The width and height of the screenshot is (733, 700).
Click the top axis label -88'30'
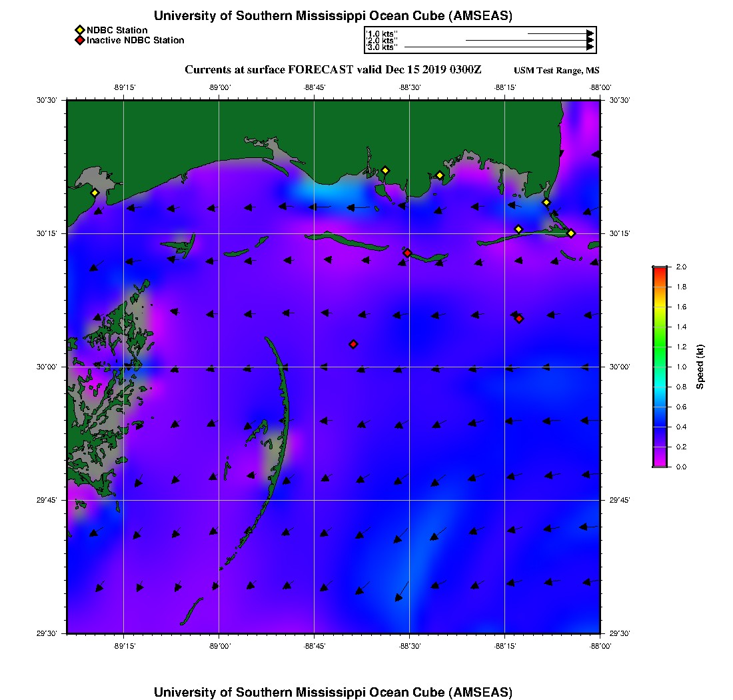[x=410, y=87]
